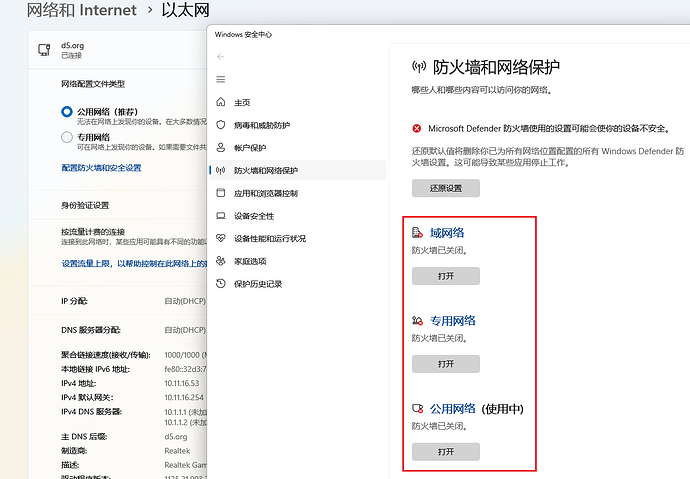Click the 设备性能和运行状况 heart icon
Viewport: 690px width, 479px height.
220,238
